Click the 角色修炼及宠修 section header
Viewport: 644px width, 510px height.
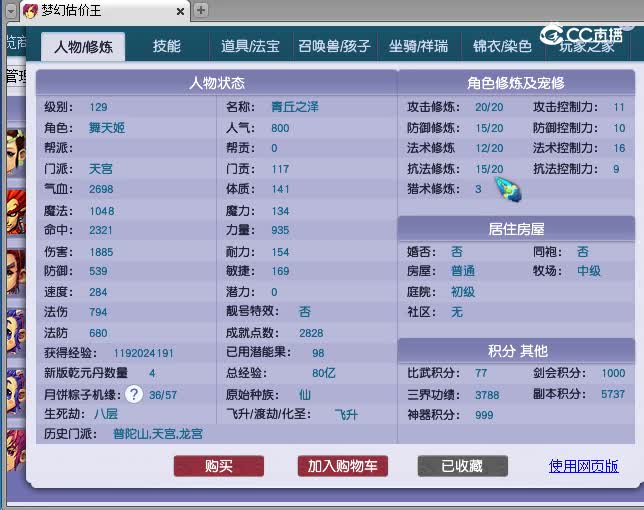(x=516, y=83)
